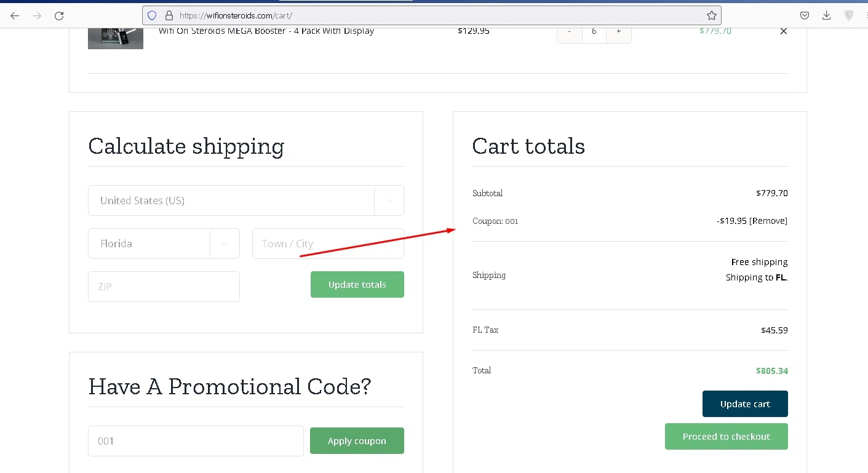Open browser downloads panel
868x473 pixels.
click(826, 15)
